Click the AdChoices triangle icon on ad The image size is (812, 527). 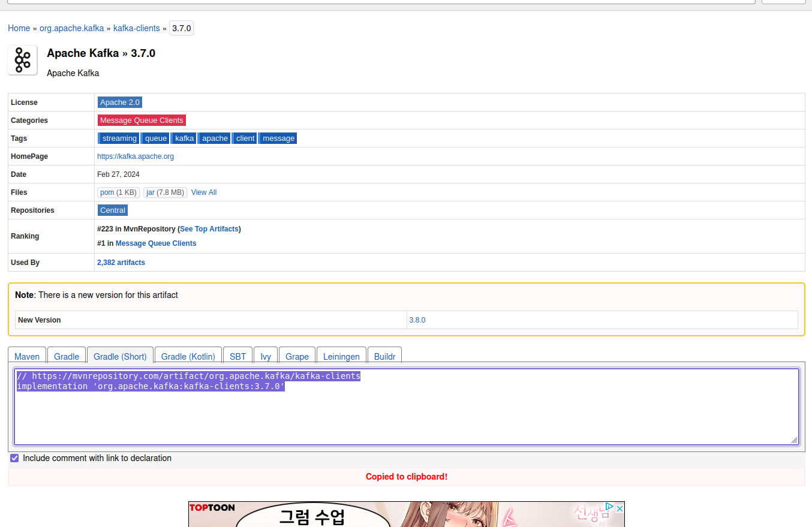click(610, 508)
